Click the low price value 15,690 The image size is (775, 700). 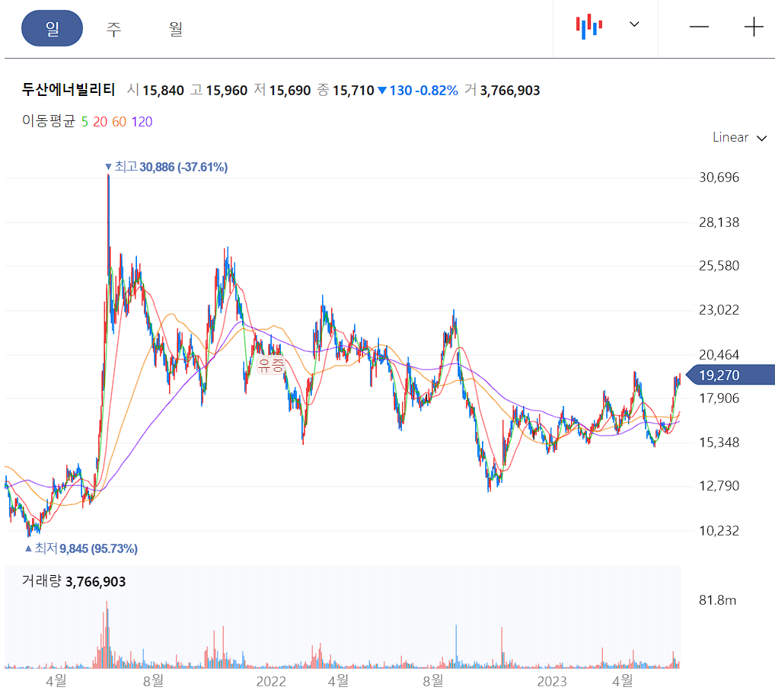(289, 91)
